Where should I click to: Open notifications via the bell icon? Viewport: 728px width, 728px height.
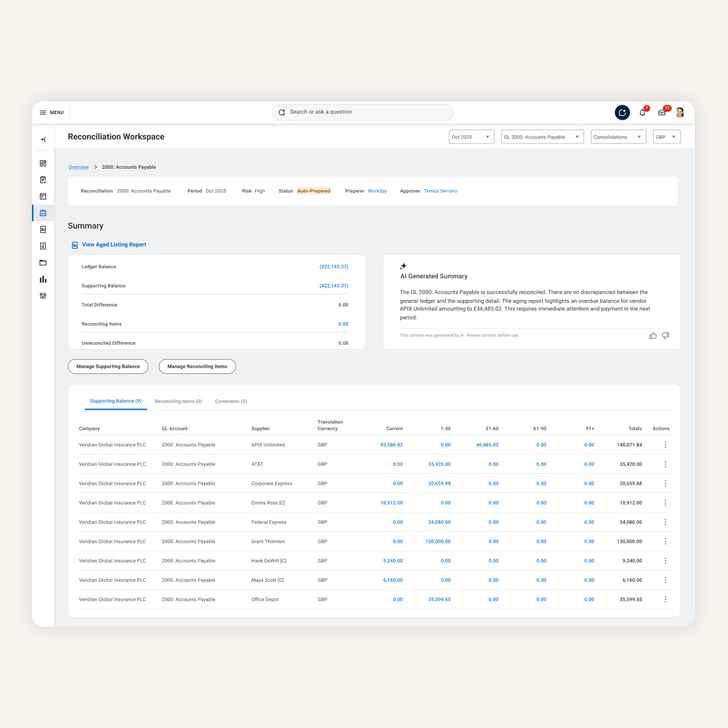tap(642, 112)
